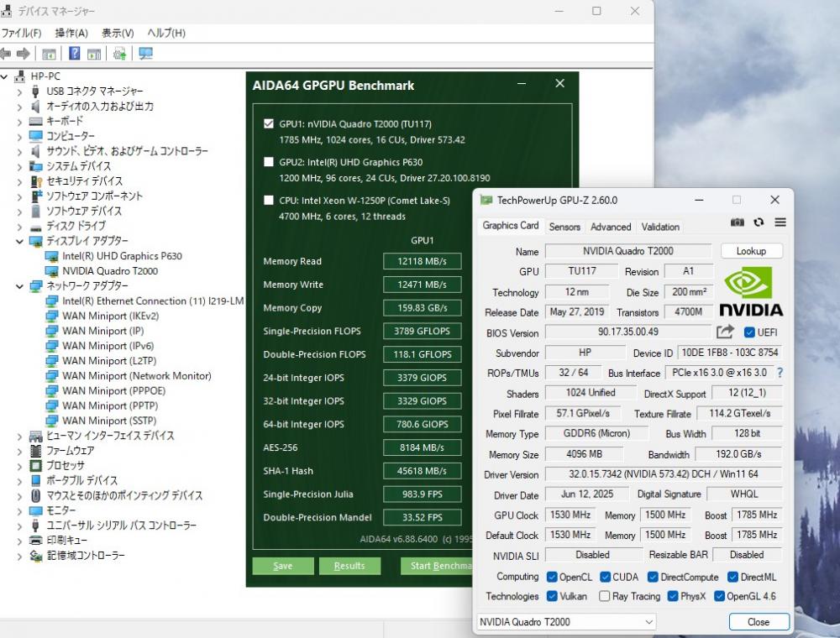
Task: Click the Device Manager title bar icon
Action: 7,11
